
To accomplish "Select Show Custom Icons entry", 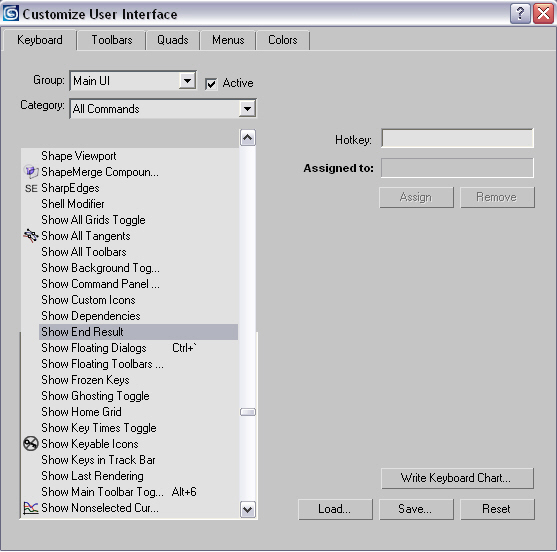I will click(x=88, y=300).
